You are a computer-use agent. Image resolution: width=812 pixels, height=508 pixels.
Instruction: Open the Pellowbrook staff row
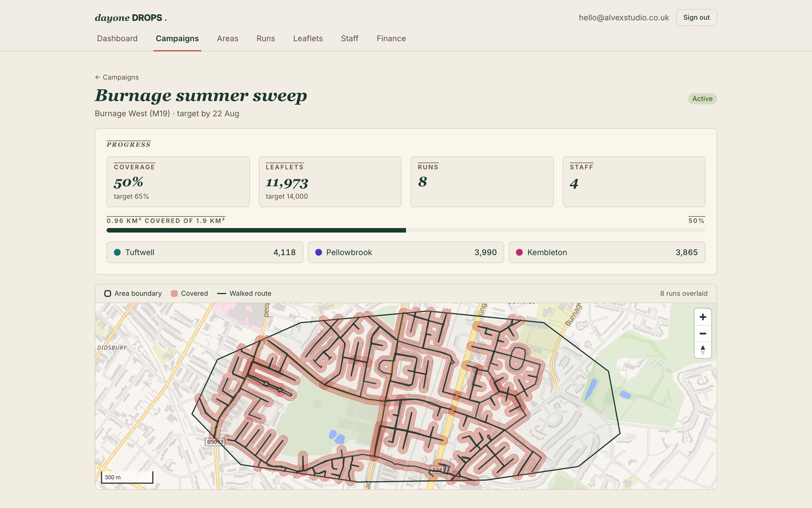[406, 252]
